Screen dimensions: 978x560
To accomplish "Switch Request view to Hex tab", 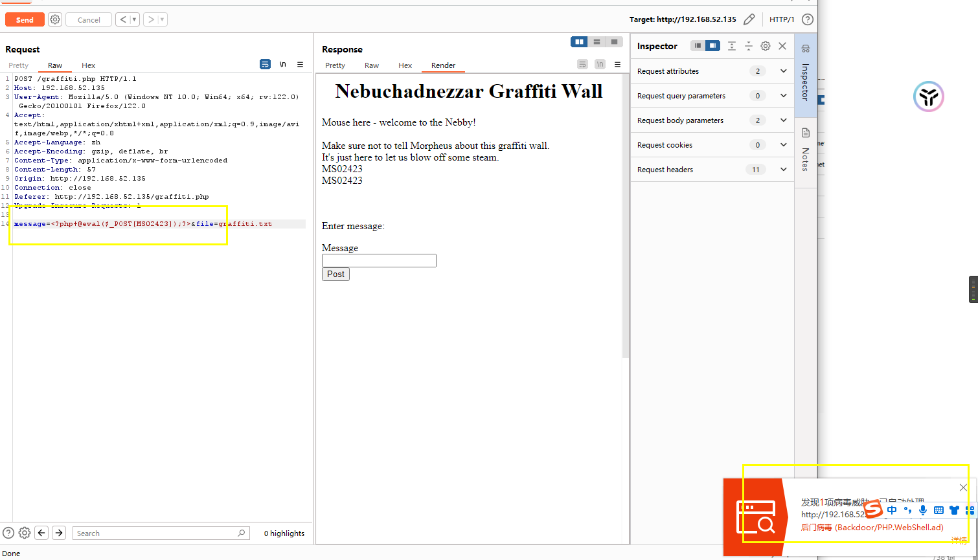I will coord(89,65).
